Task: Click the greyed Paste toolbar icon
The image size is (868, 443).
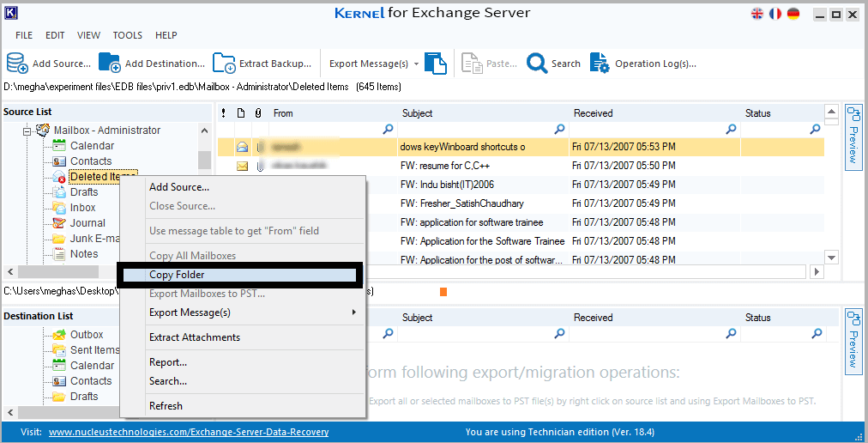Action: (x=473, y=64)
